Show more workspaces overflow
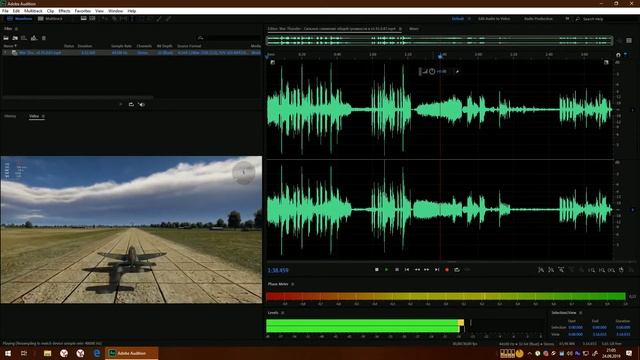Viewport: 640px width, 360px height. click(567, 19)
